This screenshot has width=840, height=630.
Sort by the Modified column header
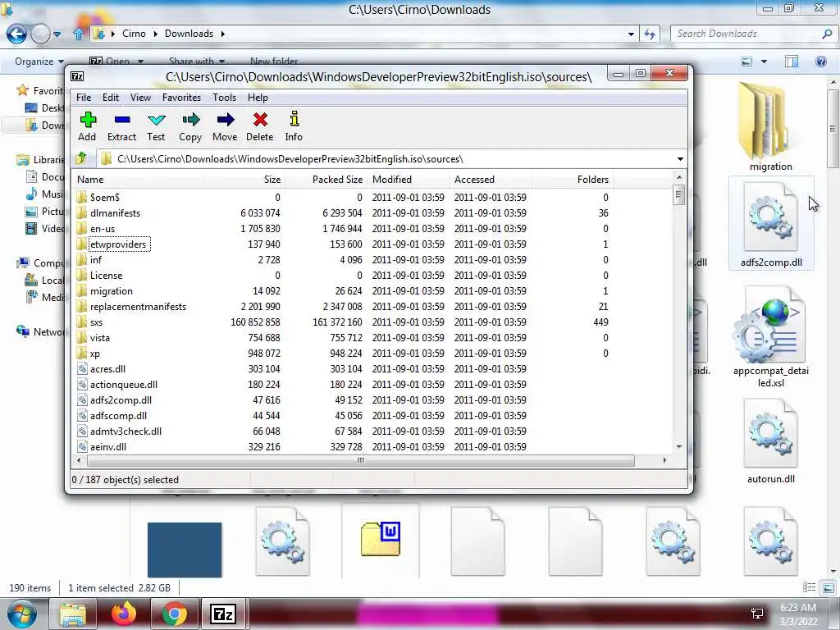tap(409, 180)
